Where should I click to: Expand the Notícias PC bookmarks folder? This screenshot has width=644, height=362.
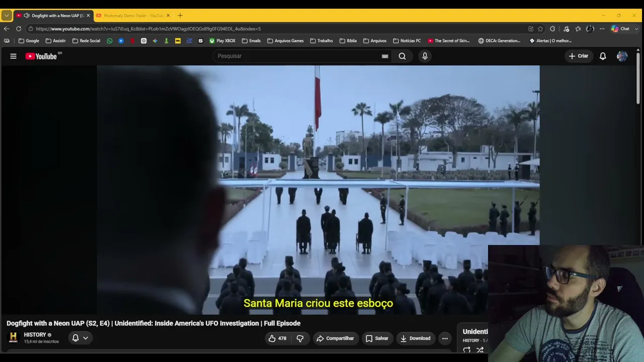pyautogui.click(x=407, y=41)
